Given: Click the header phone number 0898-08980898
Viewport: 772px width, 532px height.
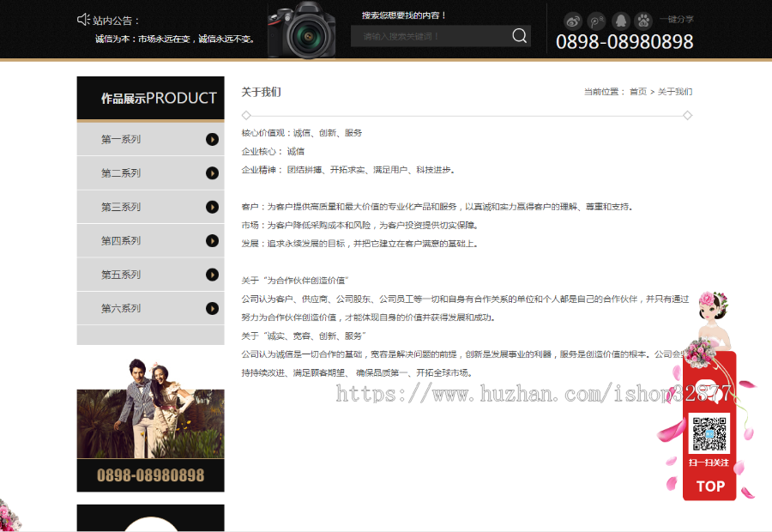Looking at the screenshot, I should tap(624, 42).
